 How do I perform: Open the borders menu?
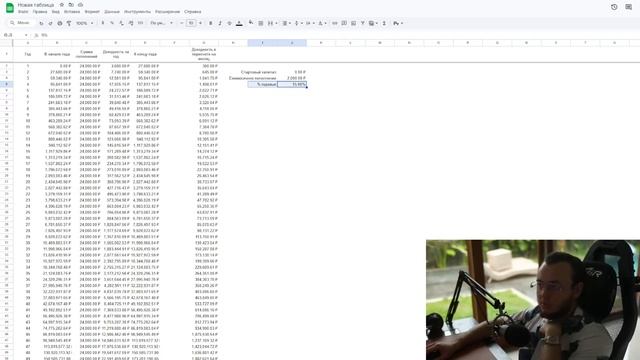260,23
